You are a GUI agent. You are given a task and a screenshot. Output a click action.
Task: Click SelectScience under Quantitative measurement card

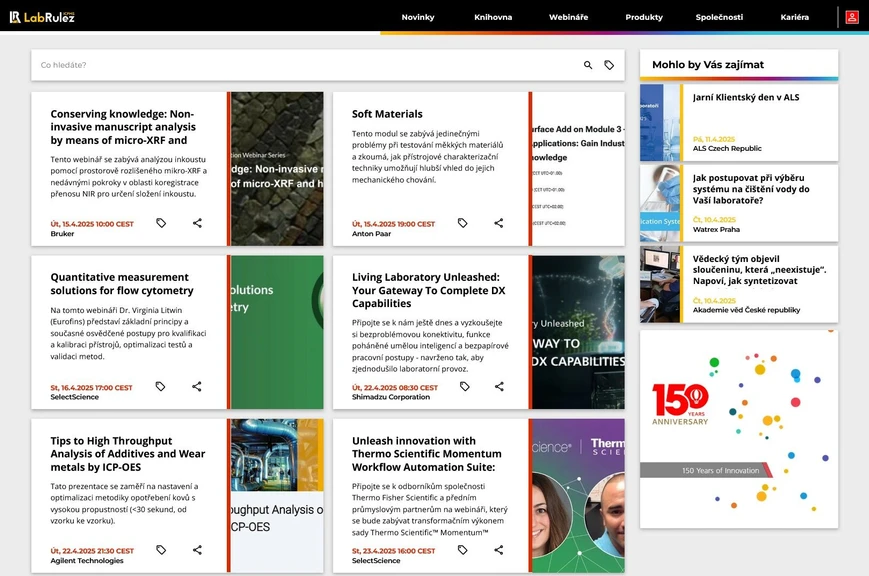point(74,397)
